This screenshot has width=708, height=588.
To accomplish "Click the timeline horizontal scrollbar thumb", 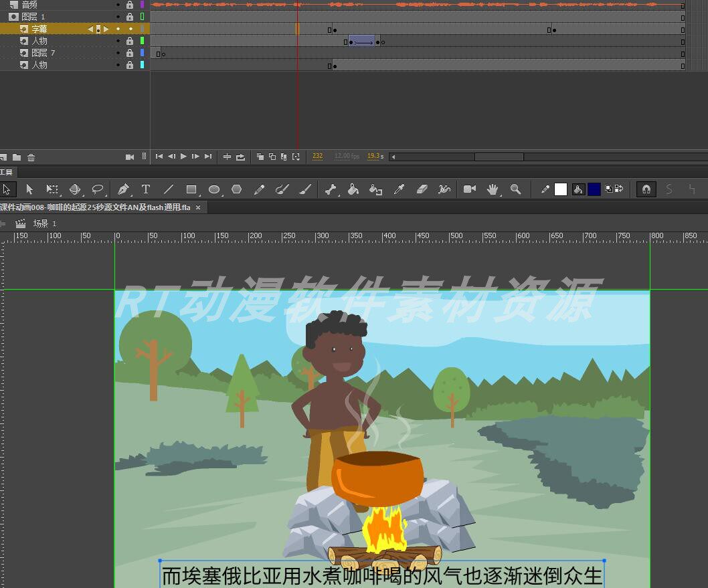I will (499, 157).
